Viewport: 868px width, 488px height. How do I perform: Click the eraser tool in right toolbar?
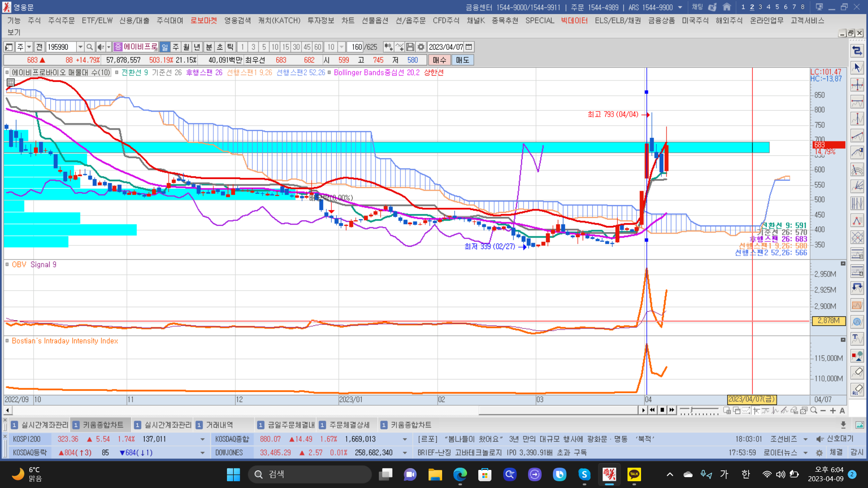point(857,372)
